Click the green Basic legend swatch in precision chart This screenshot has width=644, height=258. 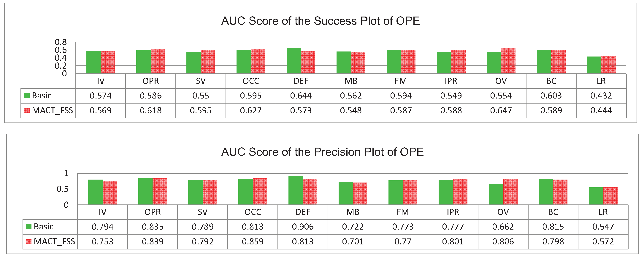click(x=29, y=227)
